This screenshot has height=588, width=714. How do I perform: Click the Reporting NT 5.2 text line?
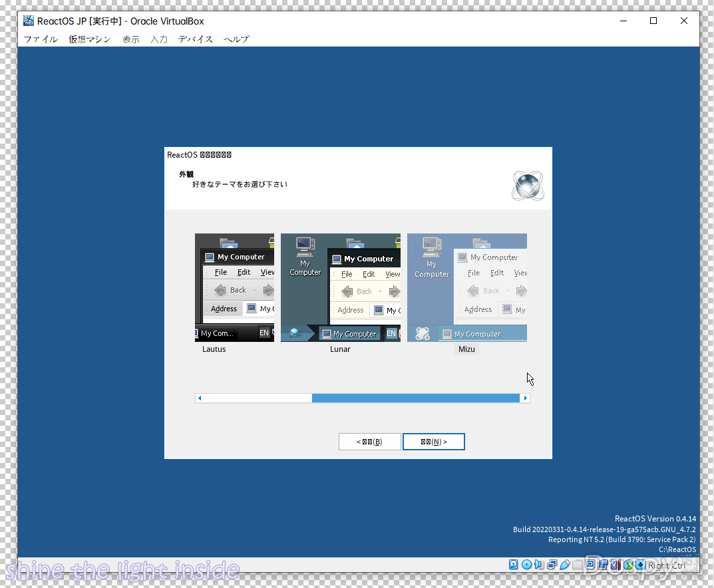[622, 539]
